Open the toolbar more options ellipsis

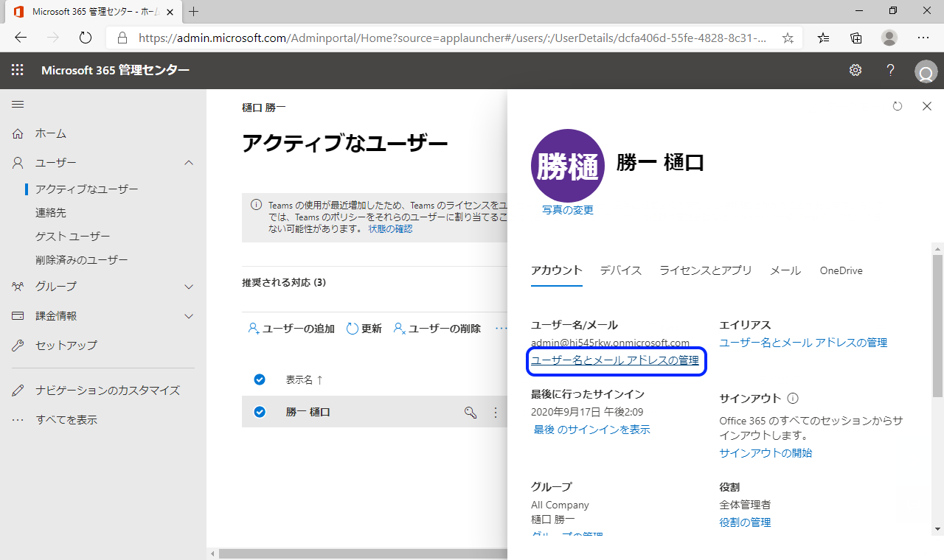click(x=501, y=329)
